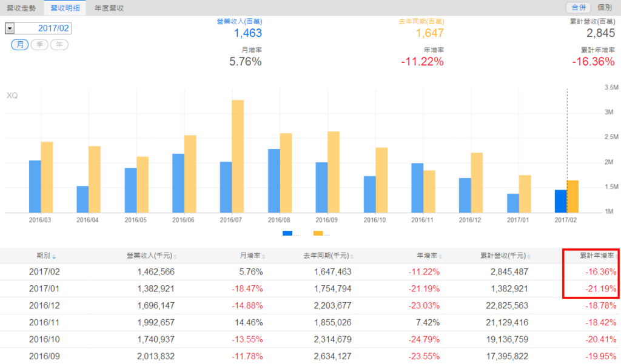Click revenue value 1,992,657
This screenshot has width=621, height=364.
pyautogui.click(x=156, y=322)
